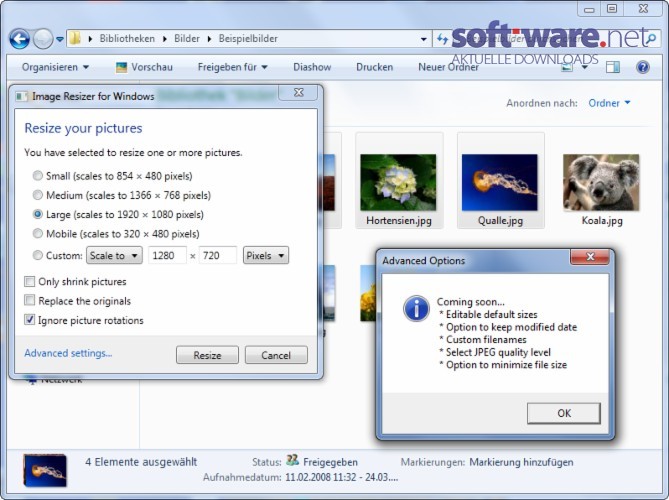The height and width of the screenshot is (500, 669).
Task: Enable Replace the originals checkbox
Action: pyautogui.click(x=29, y=300)
